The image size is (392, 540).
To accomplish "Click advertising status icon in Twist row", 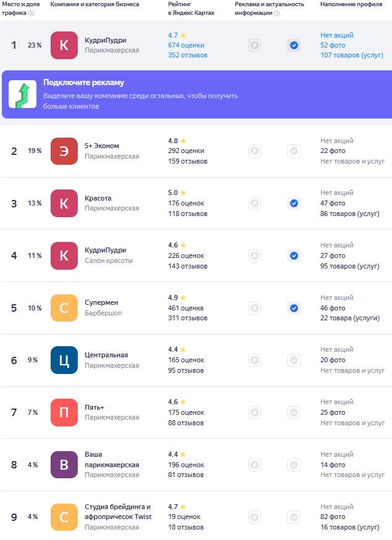I will pyautogui.click(x=254, y=517).
